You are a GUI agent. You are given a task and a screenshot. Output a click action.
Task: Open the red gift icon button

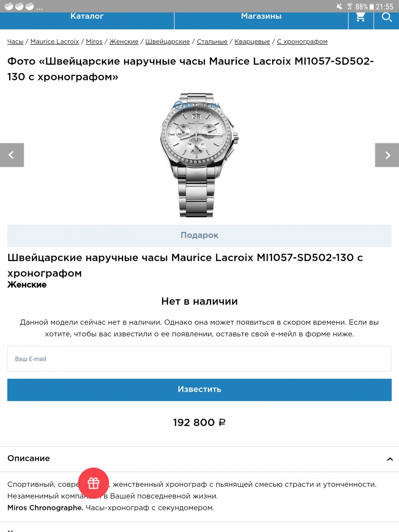click(94, 483)
